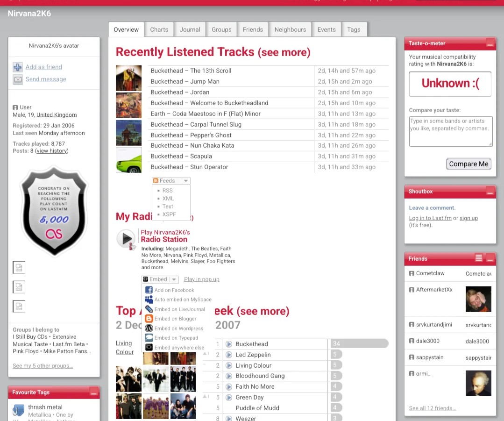Collapse the Shoutbox panel
The width and height of the screenshot is (504, 421).
[x=490, y=191]
